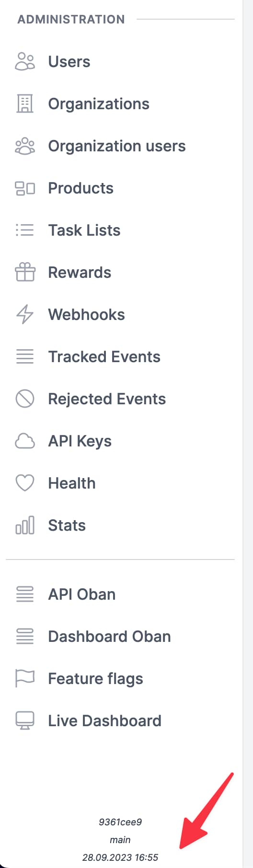Click the Rewards gift box icon

tap(25, 273)
